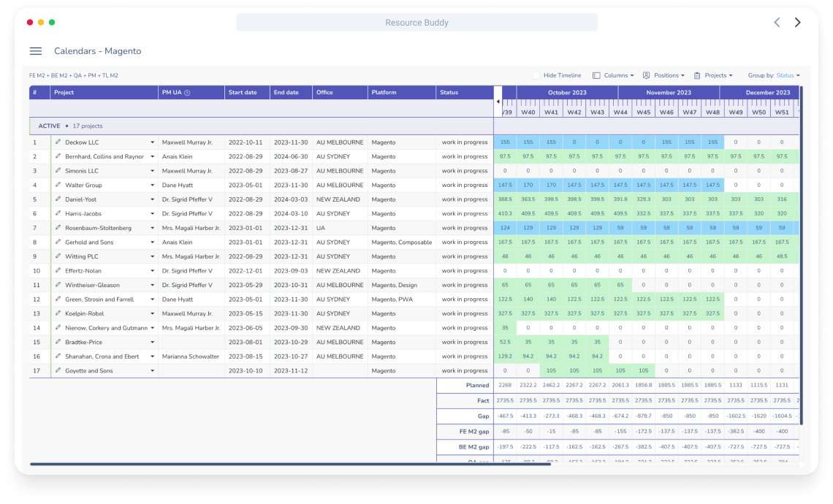Collapse the timeline using the left arrow handle
The width and height of the screenshot is (833, 504).
point(498,101)
